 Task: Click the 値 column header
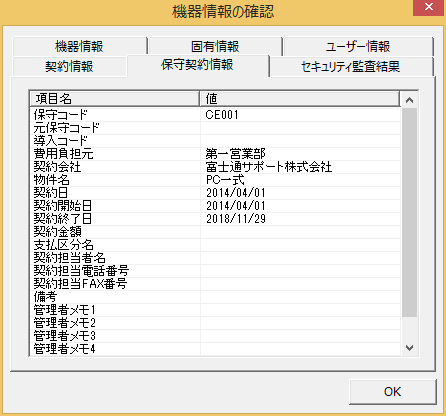coord(300,99)
